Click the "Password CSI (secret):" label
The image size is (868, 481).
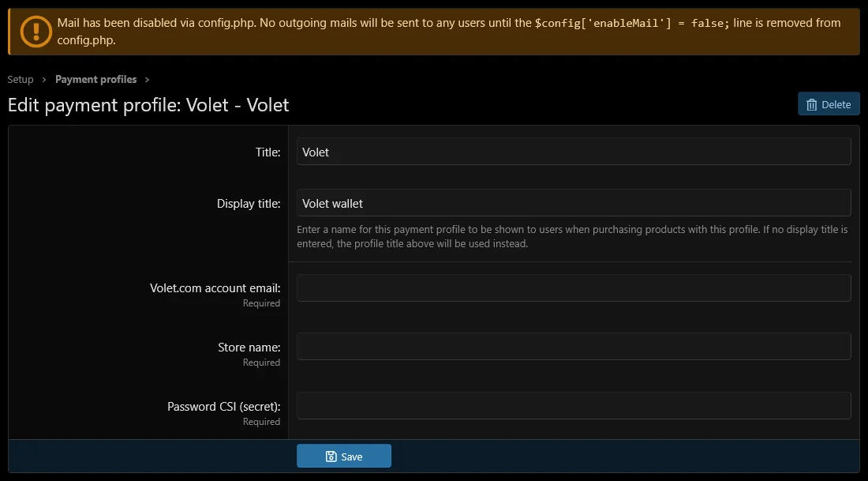tap(223, 407)
